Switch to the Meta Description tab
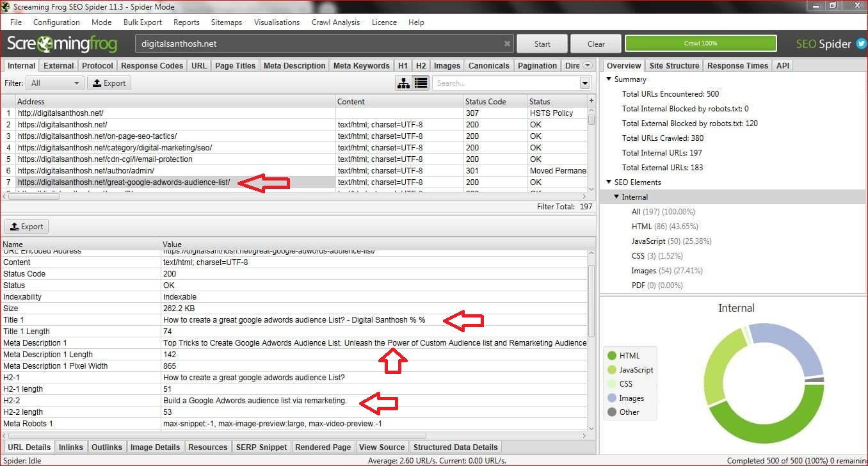Image resolution: width=868 pixels, height=466 pixels. (x=294, y=66)
